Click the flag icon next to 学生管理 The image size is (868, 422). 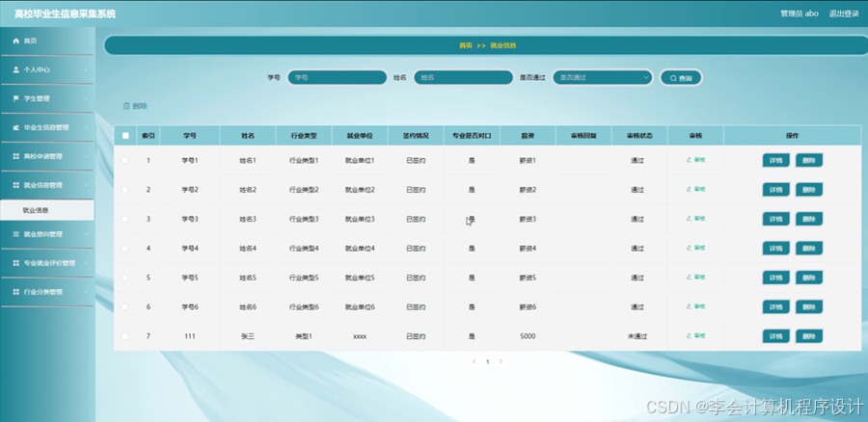point(15,98)
